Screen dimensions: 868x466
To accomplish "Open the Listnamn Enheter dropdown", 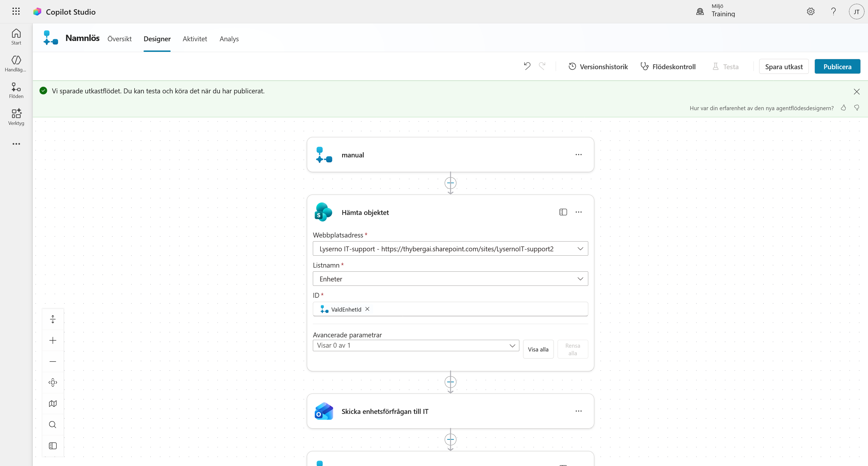I will [450, 279].
